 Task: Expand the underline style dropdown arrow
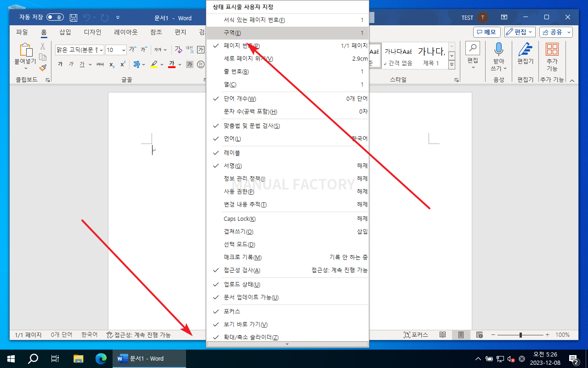click(90, 64)
